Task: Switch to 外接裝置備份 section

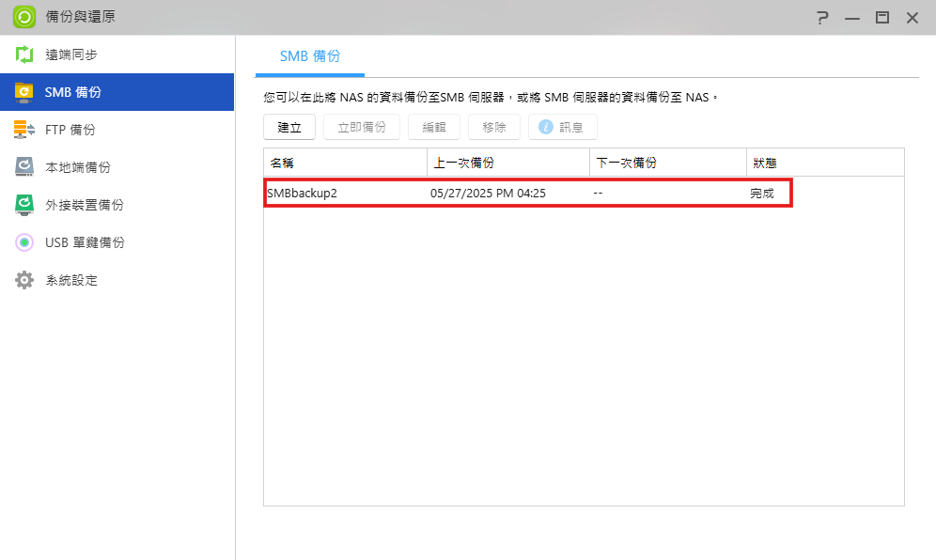Action: point(117,205)
